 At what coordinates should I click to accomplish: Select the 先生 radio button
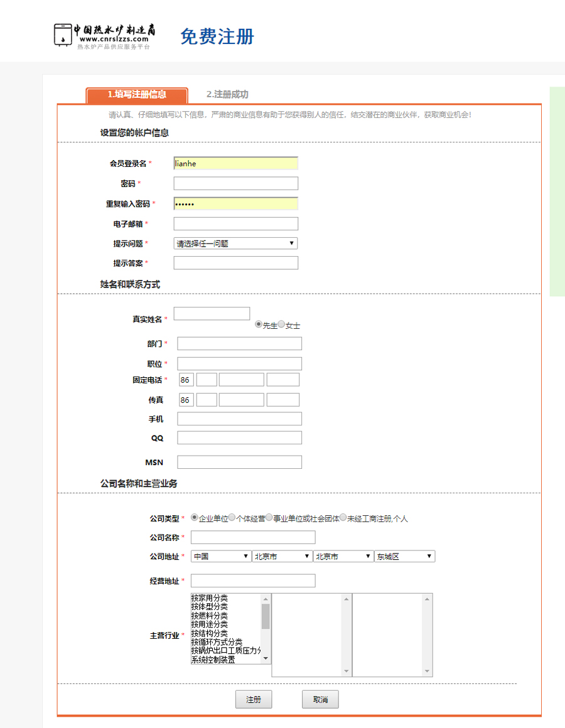(x=259, y=324)
